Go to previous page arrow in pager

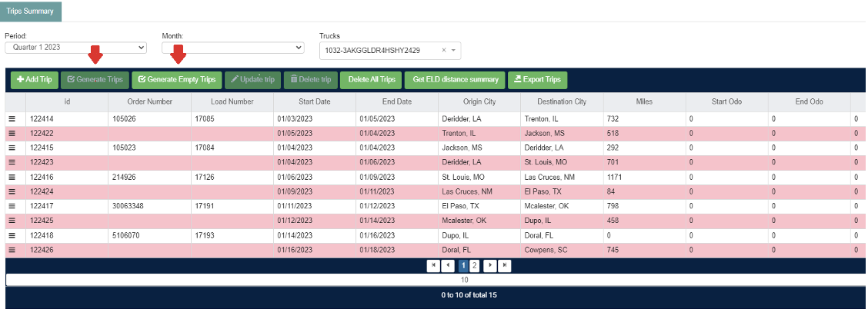tap(448, 265)
